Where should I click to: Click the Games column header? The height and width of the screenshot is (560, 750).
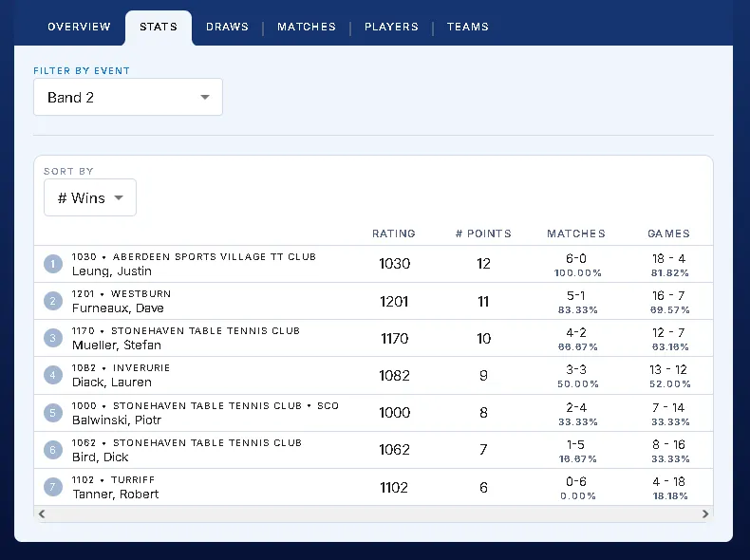pyautogui.click(x=668, y=233)
